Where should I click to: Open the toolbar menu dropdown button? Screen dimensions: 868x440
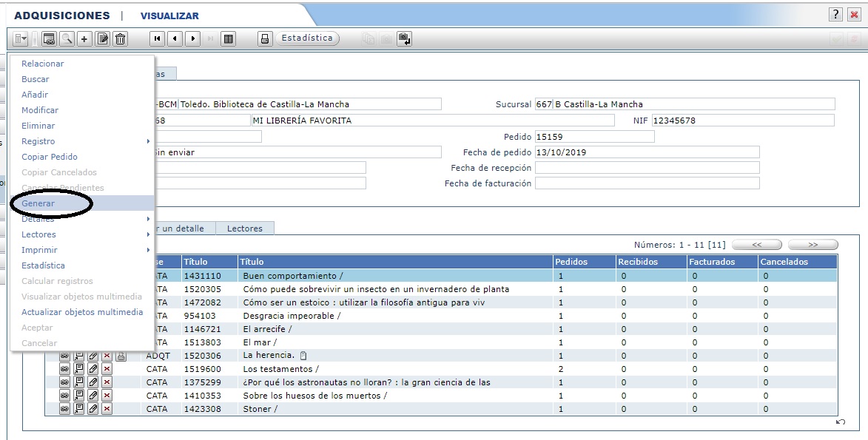pos(21,38)
